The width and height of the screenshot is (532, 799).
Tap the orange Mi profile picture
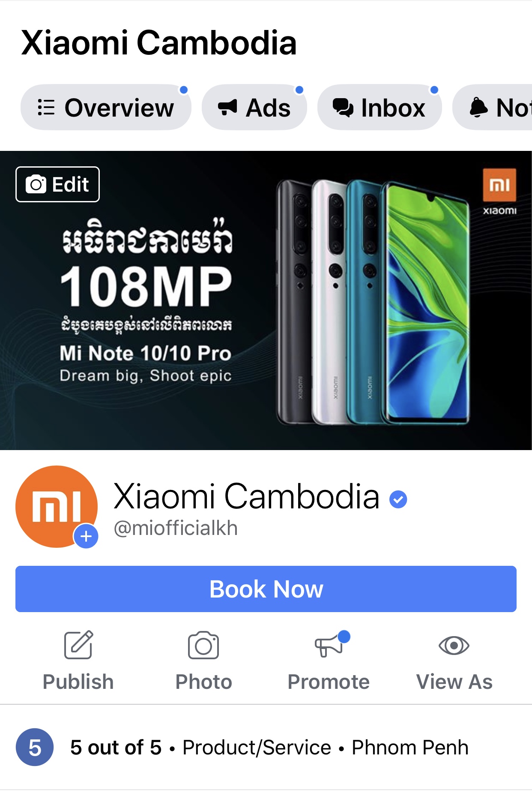point(56,506)
